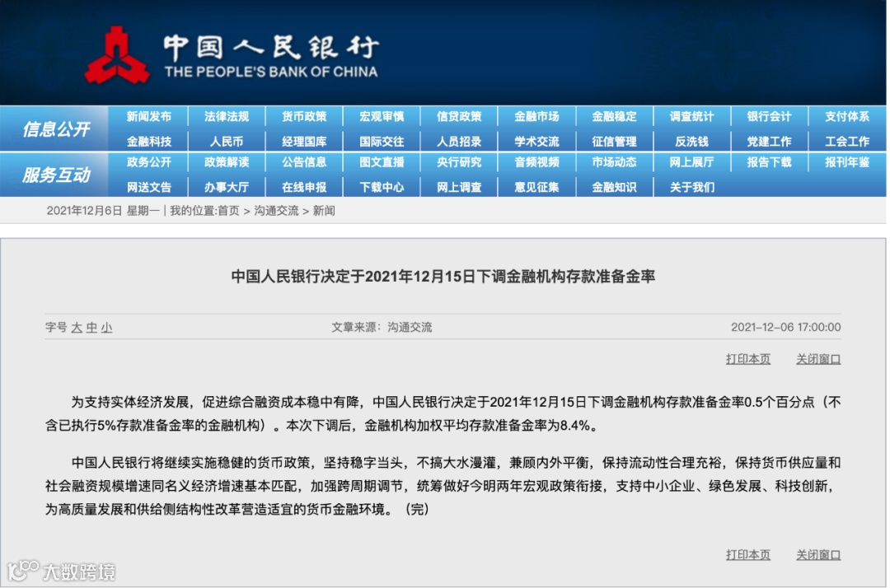Go to 意见征集 page
Viewport: 890px width, 588px height.
536,187
